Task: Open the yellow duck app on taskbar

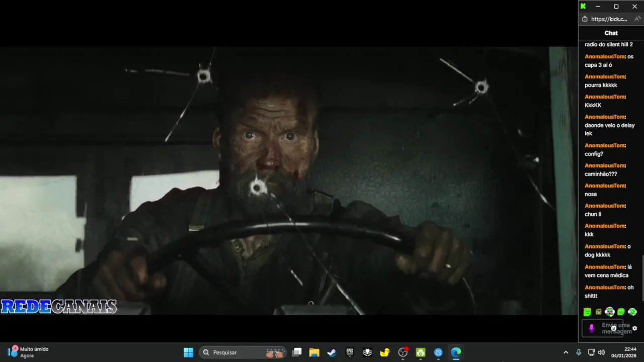Action: (x=385, y=352)
